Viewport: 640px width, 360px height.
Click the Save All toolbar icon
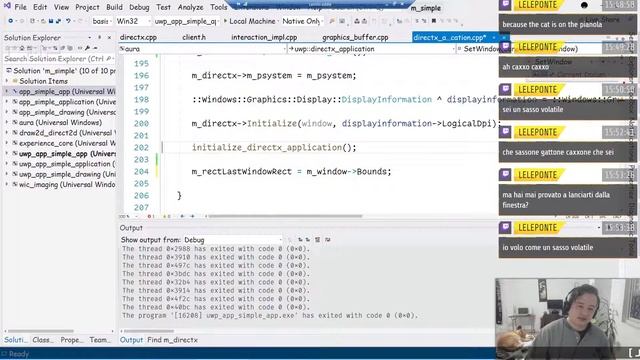coord(58,21)
